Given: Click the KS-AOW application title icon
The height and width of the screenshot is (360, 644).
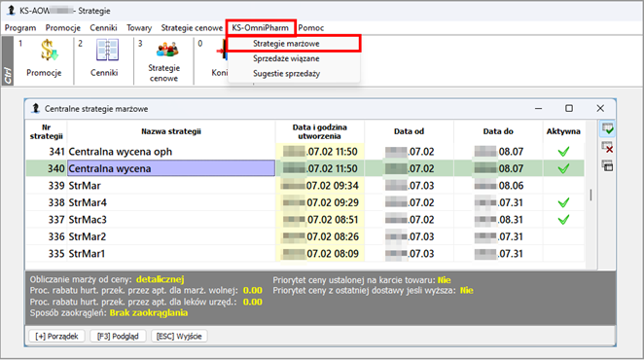Looking at the screenshot, I should pyautogui.click(x=12, y=11).
